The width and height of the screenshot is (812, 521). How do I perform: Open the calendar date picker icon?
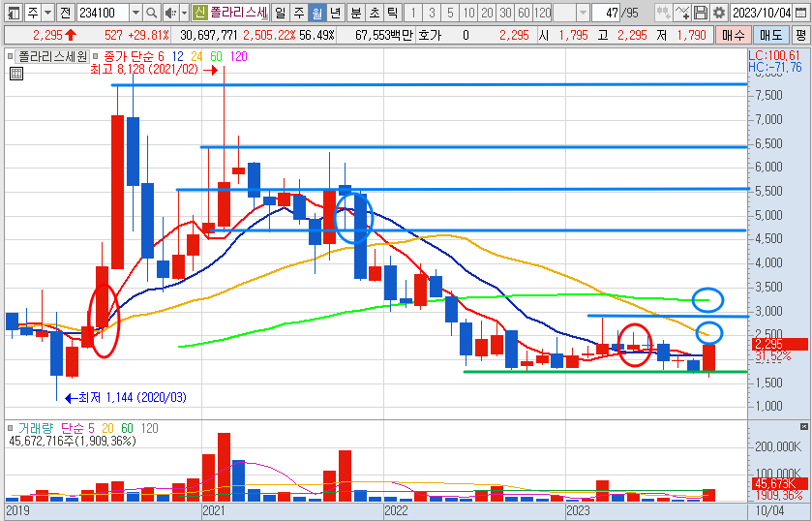pyautogui.click(x=800, y=13)
